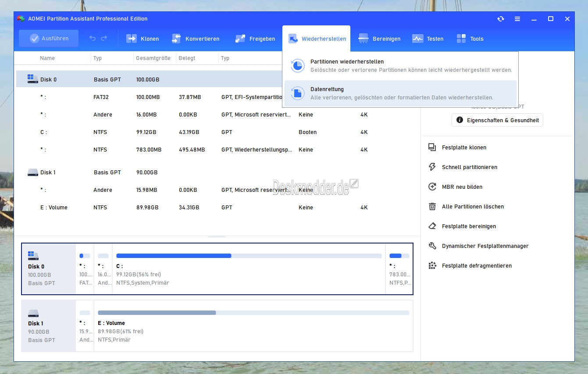Select the 16.00MB Microsoft reserved partition row

tap(217, 114)
